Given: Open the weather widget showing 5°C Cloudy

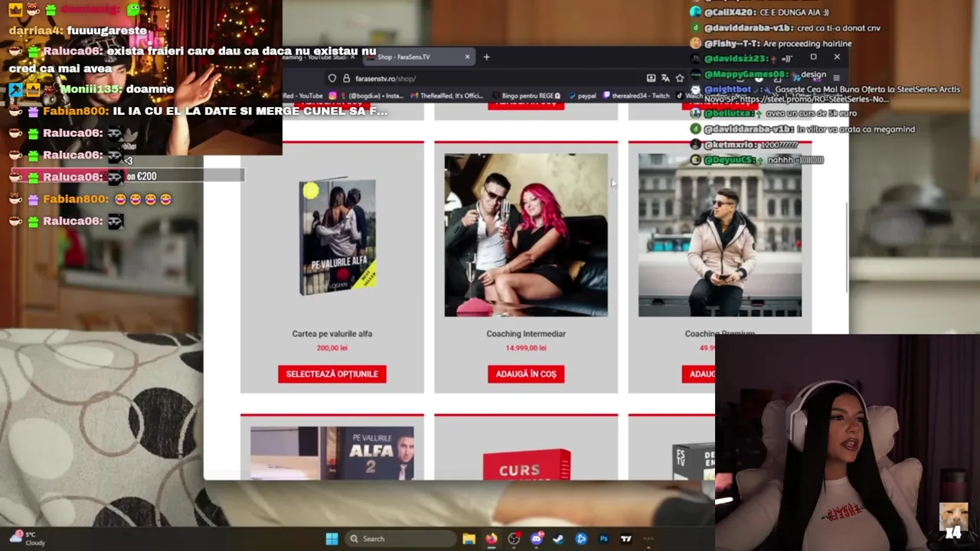Looking at the screenshot, I should [x=26, y=539].
